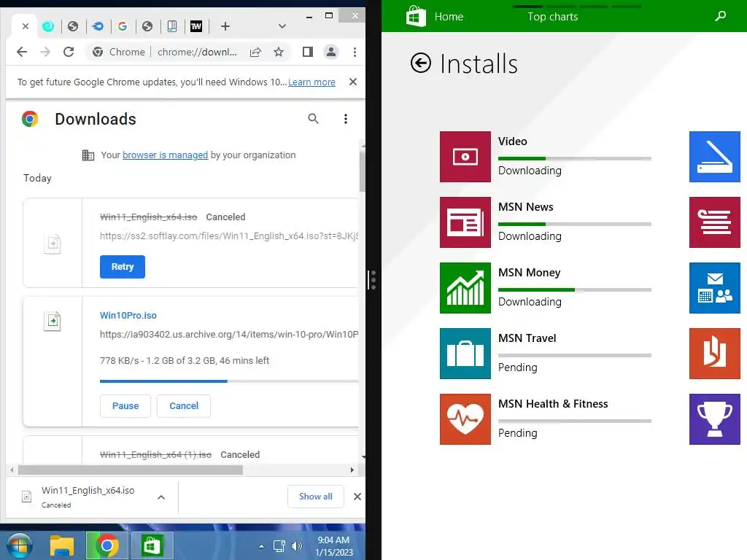This screenshot has height=560, width=747.
Task: Open the Windows Start button
Action: coord(19,545)
